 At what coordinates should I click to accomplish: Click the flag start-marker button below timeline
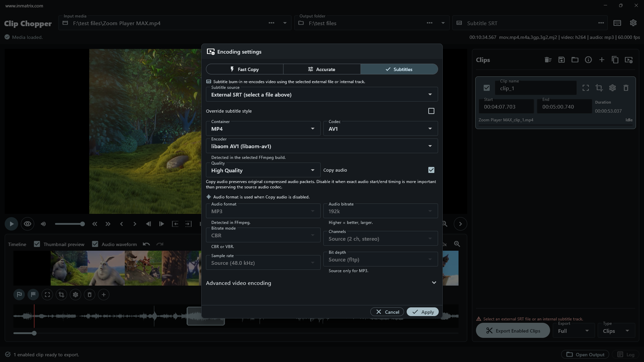pyautogui.click(x=19, y=295)
